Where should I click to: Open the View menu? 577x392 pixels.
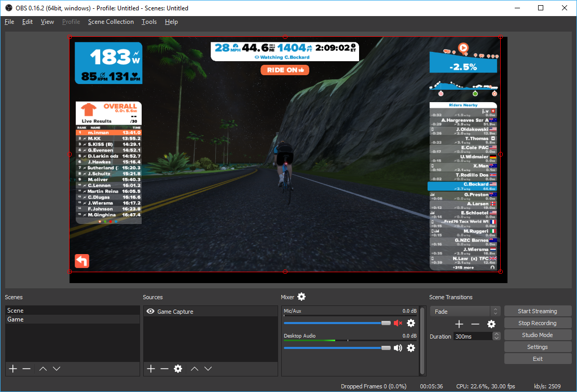click(47, 22)
